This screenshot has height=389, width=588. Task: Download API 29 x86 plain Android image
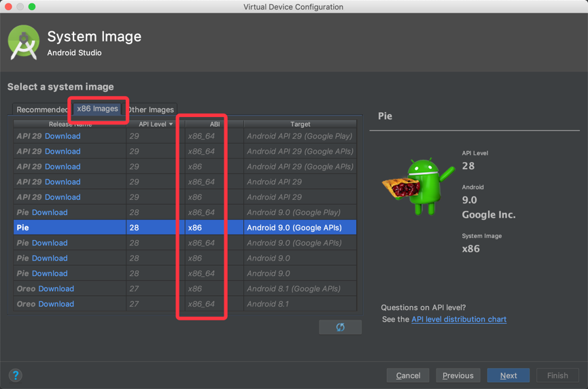[63, 197]
